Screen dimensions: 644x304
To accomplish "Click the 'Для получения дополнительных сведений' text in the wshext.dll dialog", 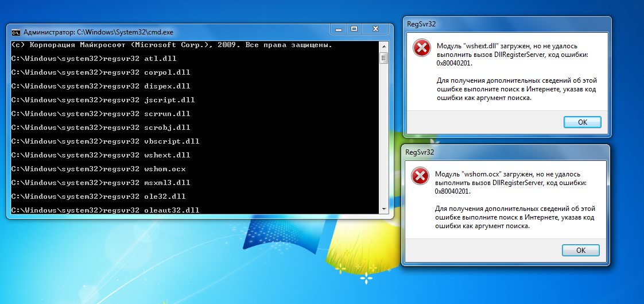I will tap(516, 89).
